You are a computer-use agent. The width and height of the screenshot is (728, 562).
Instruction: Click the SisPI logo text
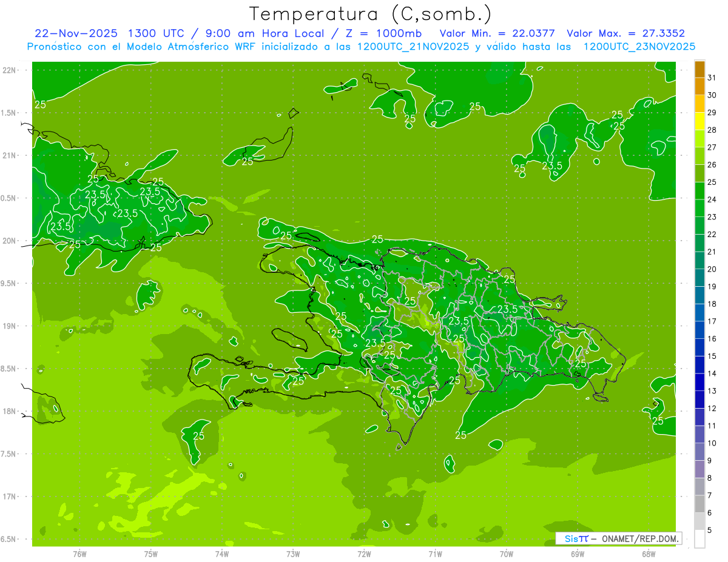click(576, 538)
